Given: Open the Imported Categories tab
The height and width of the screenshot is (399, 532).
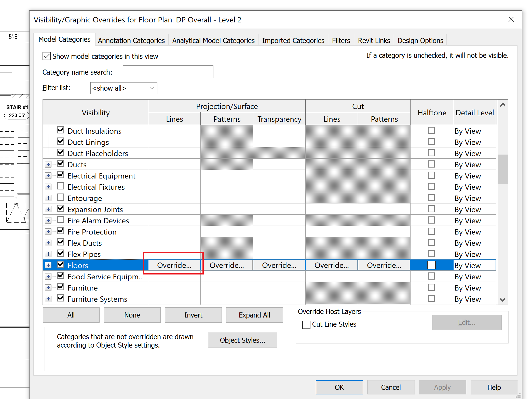Looking at the screenshot, I should [293, 40].
